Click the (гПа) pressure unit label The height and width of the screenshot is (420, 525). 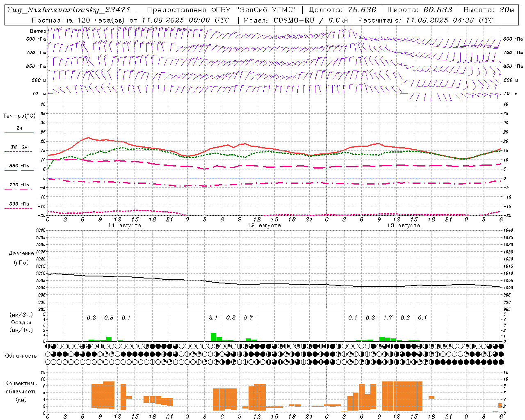pos(21,262)
